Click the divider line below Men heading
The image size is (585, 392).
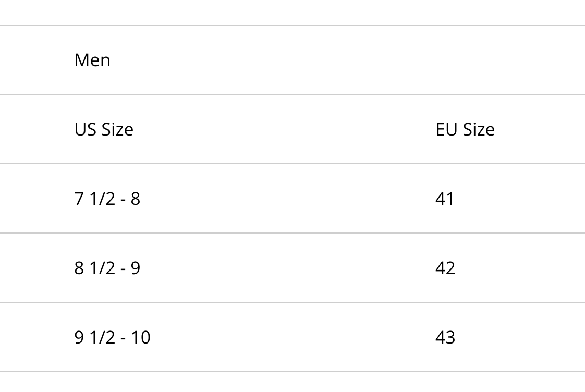click(292, 94)
